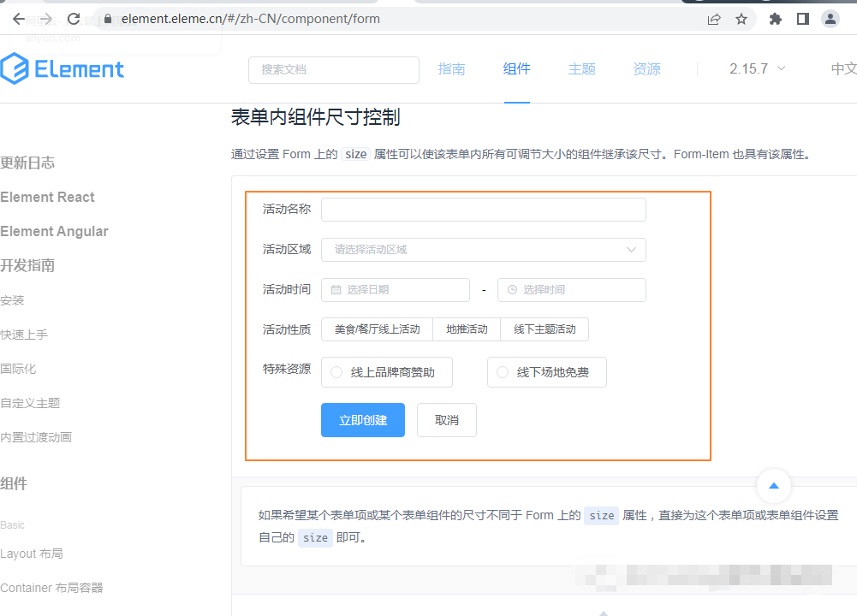857x616 pixels.
Task: Click the 取消 button
Action: point(446,420)
